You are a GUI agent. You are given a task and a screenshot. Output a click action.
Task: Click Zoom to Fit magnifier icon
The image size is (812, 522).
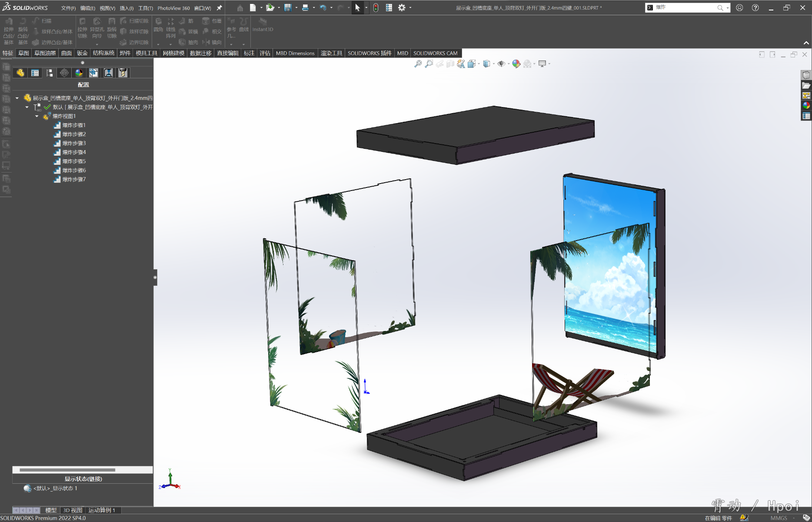click(x=418, y=64)
